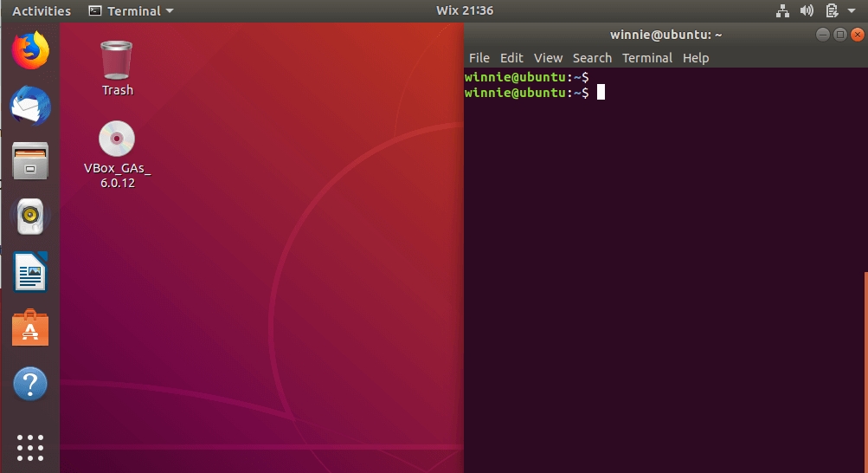Minimize the terminal window
868x473 pixels.
(823, 35)
